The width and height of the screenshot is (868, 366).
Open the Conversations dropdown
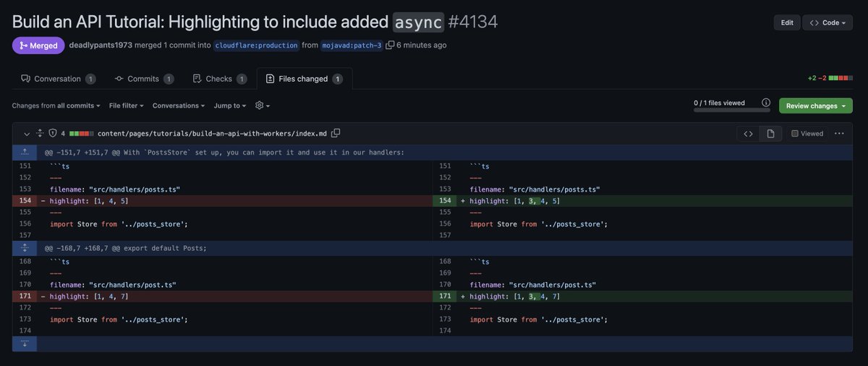point(179,106)
